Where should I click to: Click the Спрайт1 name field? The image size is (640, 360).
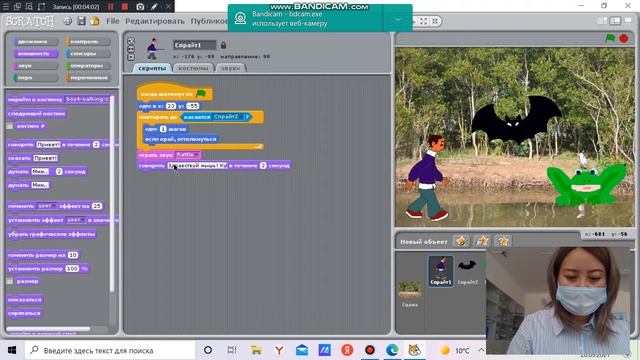click(x=195, y=45)
